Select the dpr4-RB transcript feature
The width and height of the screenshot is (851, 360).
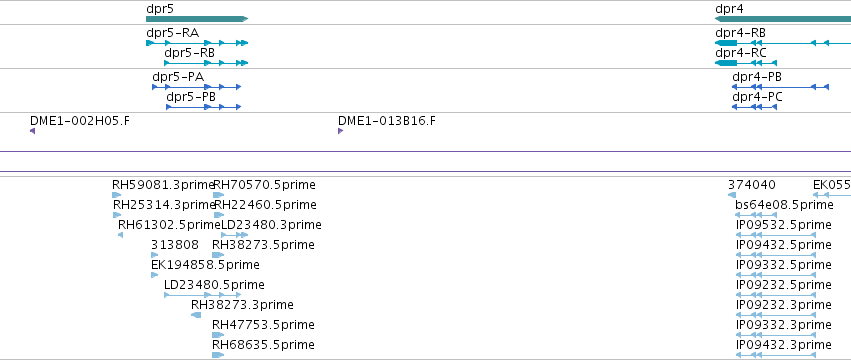click(x=783, y=43)
